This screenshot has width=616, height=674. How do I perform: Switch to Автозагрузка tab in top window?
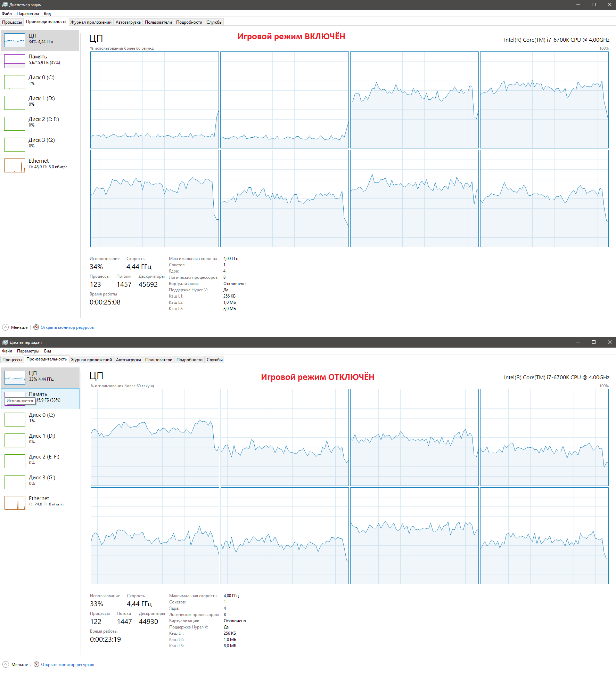tap(128, 22)
